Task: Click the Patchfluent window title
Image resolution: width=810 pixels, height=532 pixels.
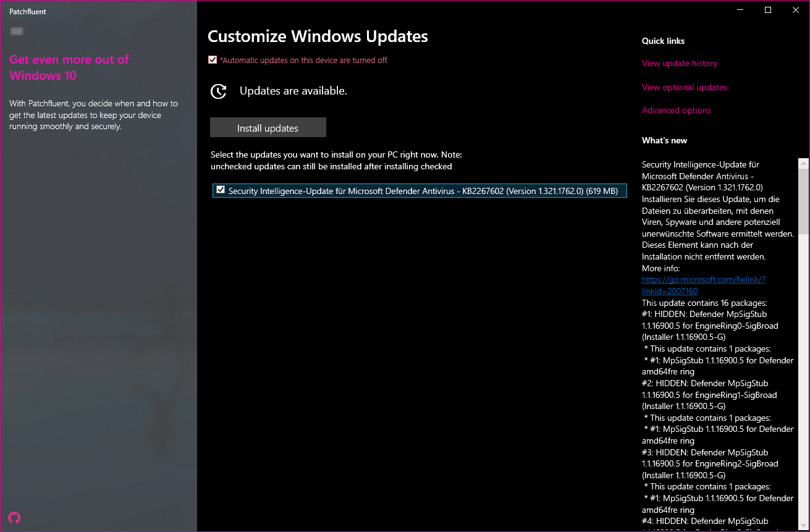Action: (x=28, y=12)
